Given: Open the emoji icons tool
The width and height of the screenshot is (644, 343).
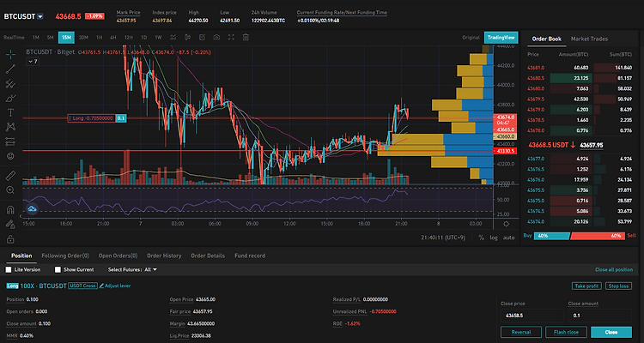Looking at the screenshot, I should (10, 156).
